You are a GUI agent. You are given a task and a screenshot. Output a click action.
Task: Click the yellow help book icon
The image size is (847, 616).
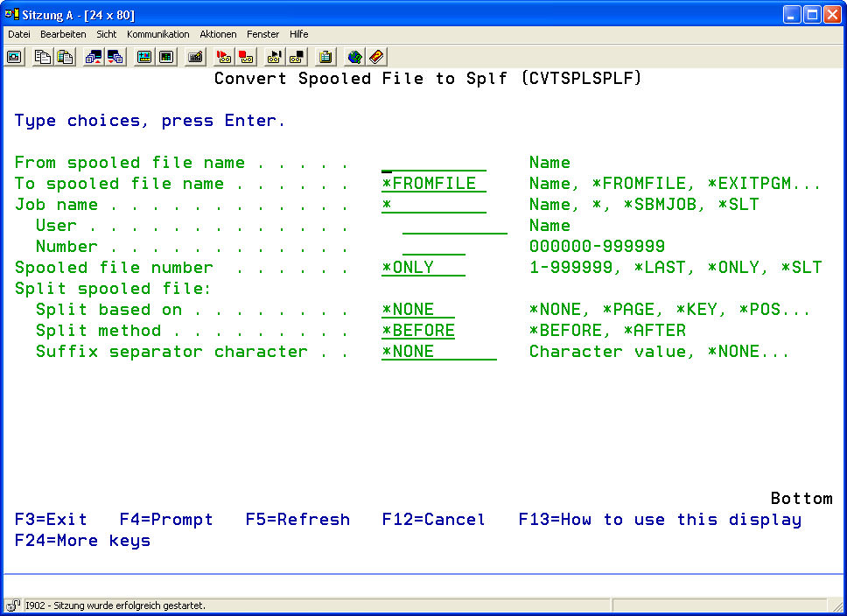click(376, 57)
